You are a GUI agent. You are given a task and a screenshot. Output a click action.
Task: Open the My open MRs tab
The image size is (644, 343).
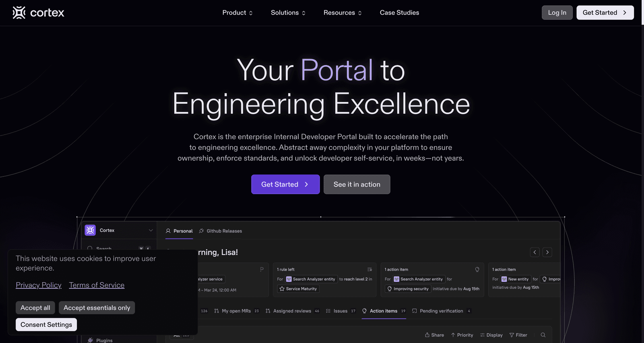[x=236, y=311]
